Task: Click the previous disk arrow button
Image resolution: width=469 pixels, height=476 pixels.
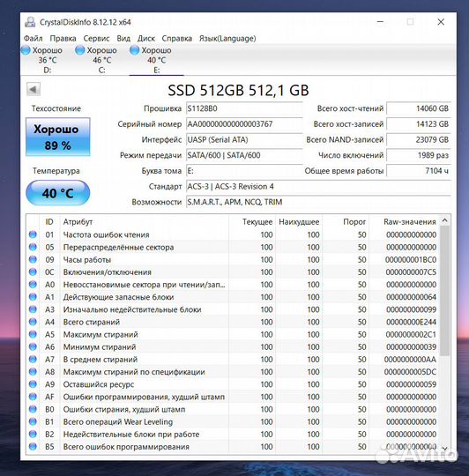Action: [x=33, y=89]
